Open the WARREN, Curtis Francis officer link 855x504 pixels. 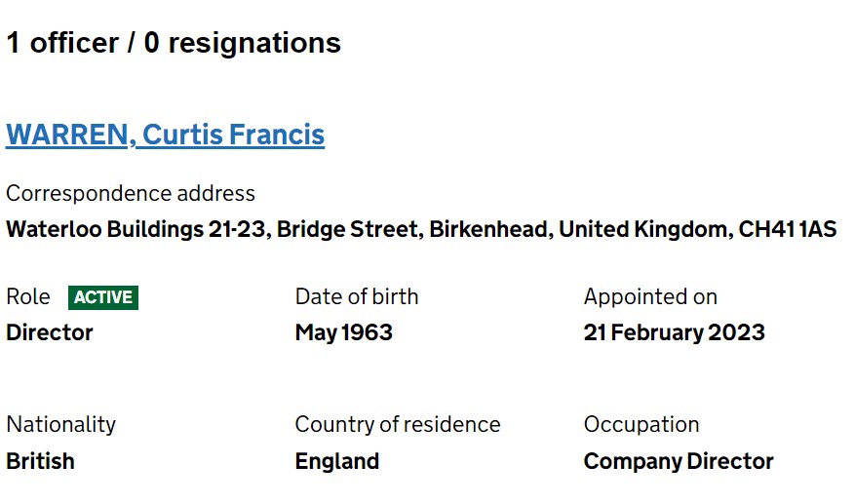[165, 135]
